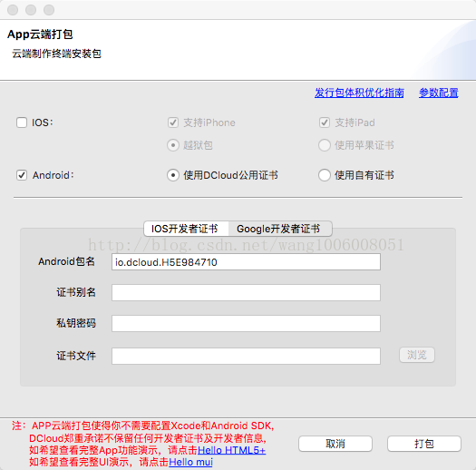Enable the IOS platform checkbox
Image resolution: width=476 pixels, height=470 pixels.
coord(22,122)
